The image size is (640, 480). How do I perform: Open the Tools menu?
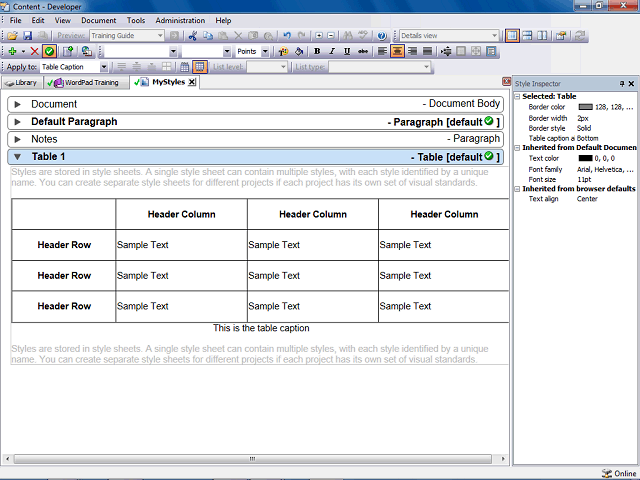(136, 20)
